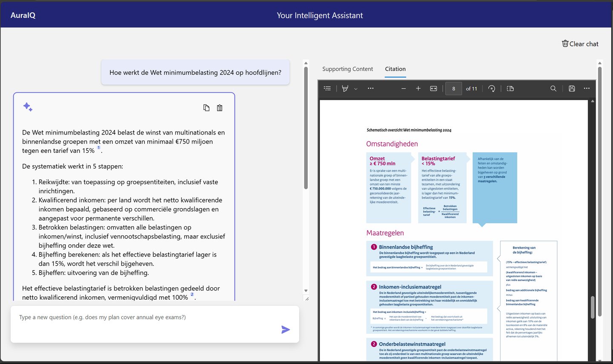The height and width of the screenshot is (364, 613).
Task: Click the AuralIQ logo title
Action: point(23,15)
